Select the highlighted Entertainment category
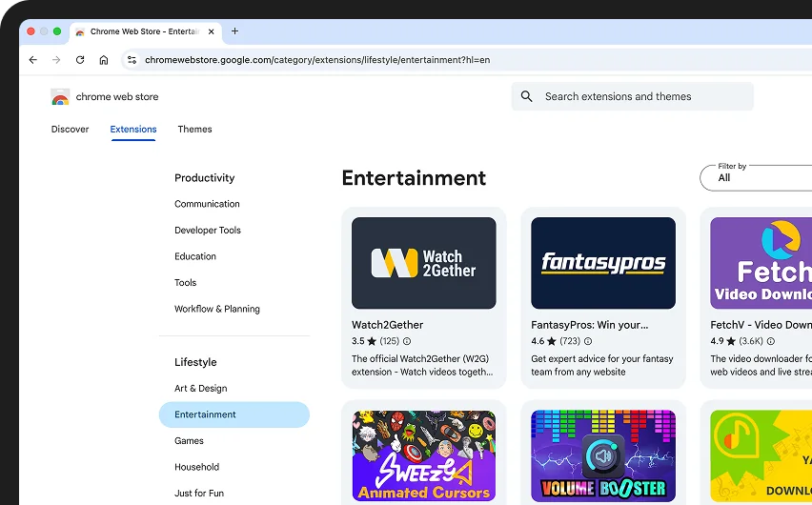The height and width of the screenshot is (505, 812). pyautogui.click(x=234, y=414)
